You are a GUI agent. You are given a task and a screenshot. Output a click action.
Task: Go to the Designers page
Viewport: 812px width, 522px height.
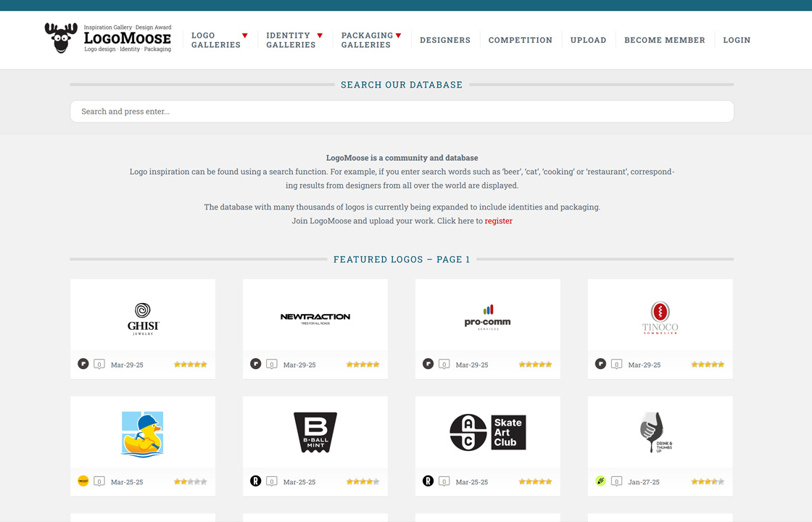pyautogui.click(x=445, y=40)
